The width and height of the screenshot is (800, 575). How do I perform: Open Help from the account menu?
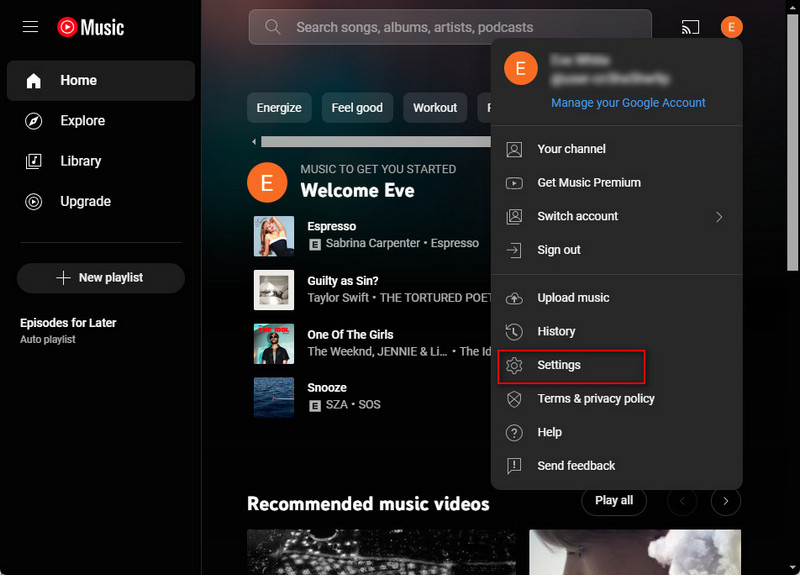coord(616,433)
